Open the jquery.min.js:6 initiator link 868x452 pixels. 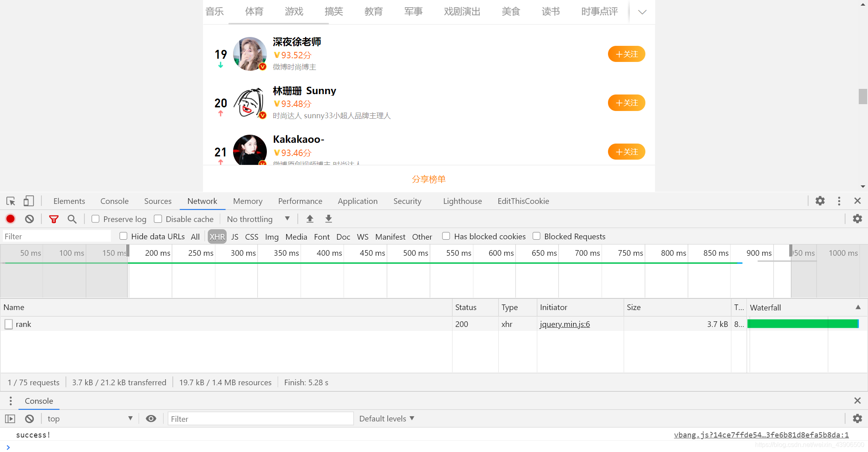565,324
